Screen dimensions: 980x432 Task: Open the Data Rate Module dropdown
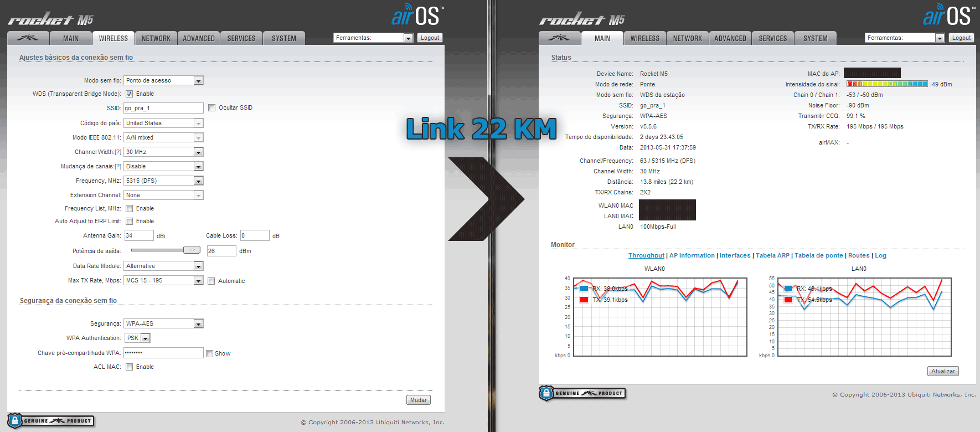[x=163, y=266]
